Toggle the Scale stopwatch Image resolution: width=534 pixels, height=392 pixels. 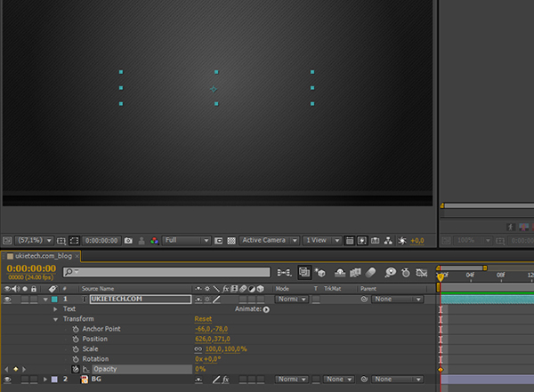coord(76,349)
